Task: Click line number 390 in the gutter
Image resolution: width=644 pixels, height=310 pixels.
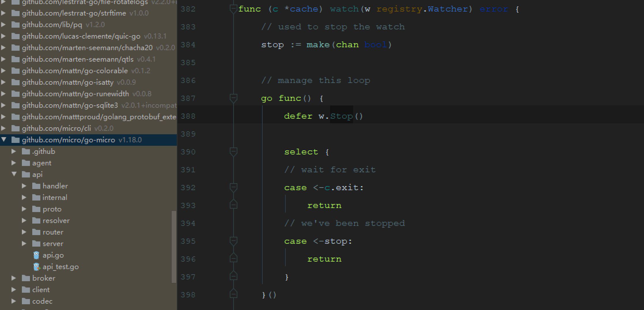Action: pos(188,152)
